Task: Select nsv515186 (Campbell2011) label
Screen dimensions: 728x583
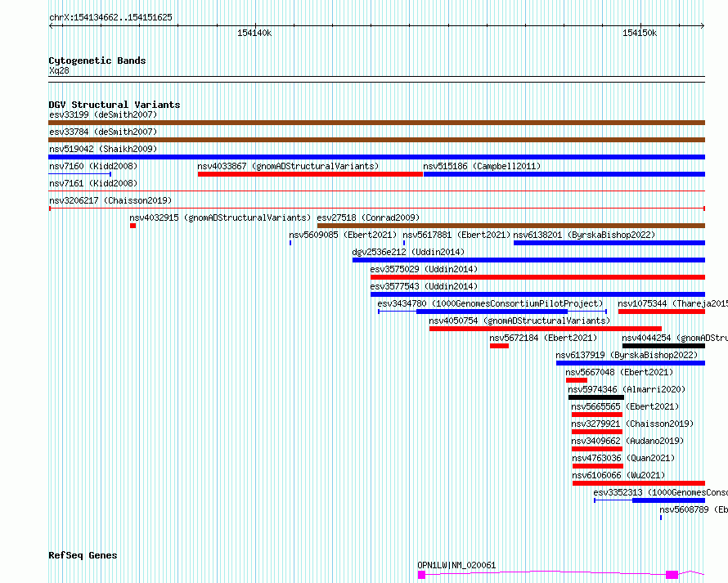Action: [482, 166]
